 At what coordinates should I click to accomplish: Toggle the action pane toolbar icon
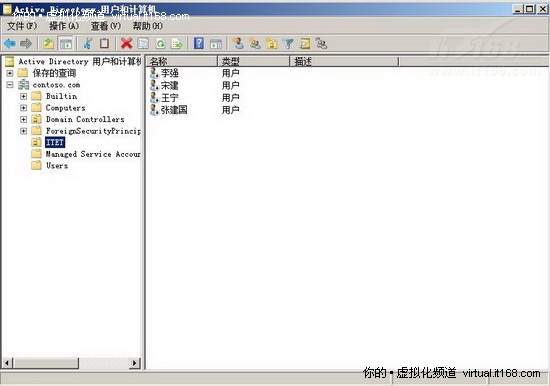pos(216,44)
